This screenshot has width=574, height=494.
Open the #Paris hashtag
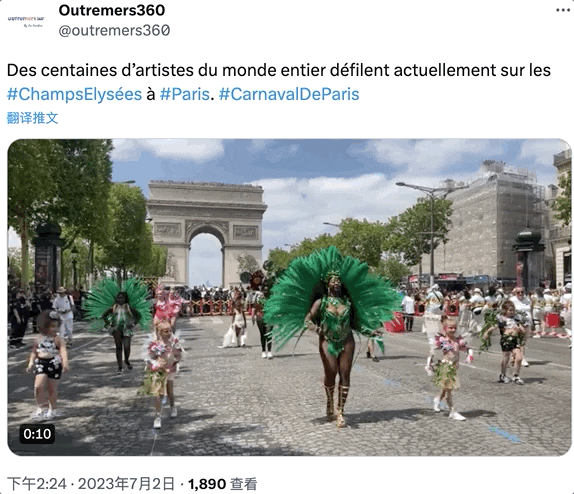(184, 94)
